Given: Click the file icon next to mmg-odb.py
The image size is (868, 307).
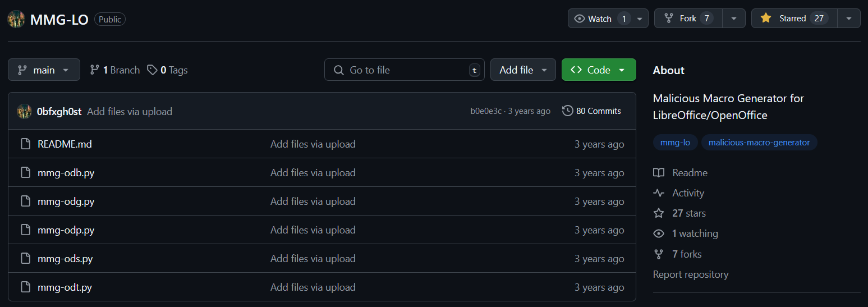Looking at the screenshot, I should click(25, 173).
